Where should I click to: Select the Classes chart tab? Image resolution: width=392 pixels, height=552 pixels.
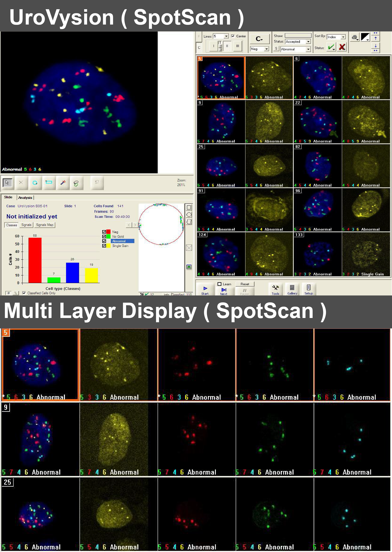12,225
